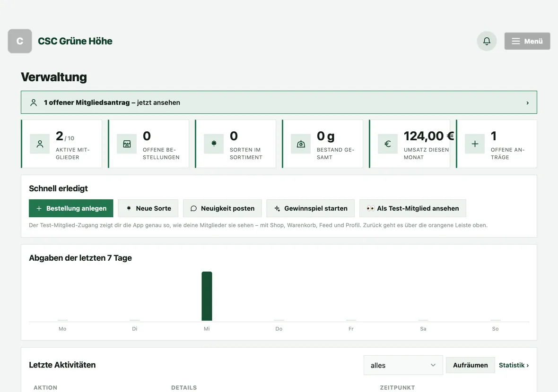
Task: Start a Gewinnspiel via Gewinnspiel starten
Action: pos(310,208)
